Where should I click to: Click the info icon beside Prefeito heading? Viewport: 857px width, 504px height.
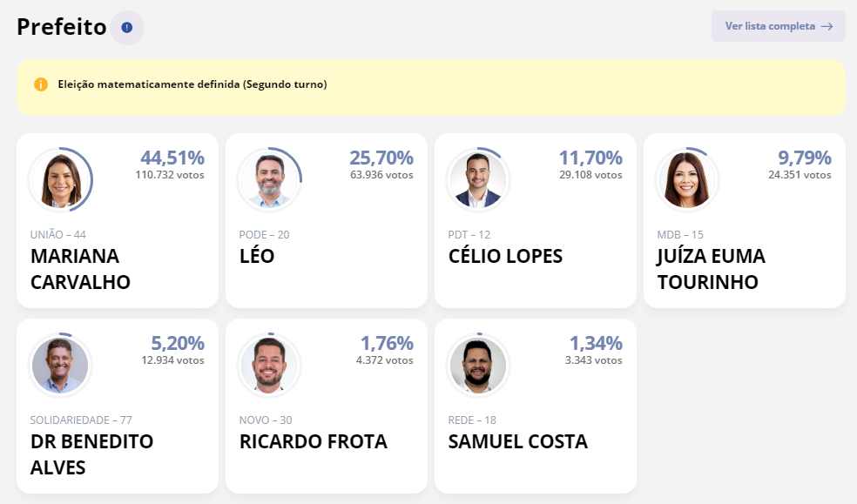tap(127, 28)
